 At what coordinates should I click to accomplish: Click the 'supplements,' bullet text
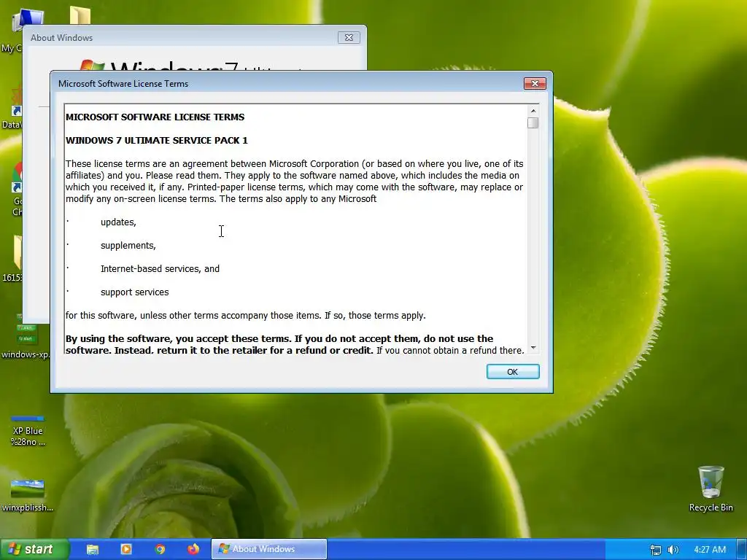pos(128,246)
